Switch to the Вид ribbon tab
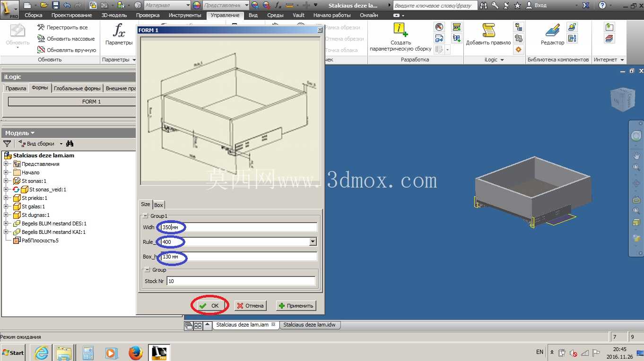 coord(253,15)
